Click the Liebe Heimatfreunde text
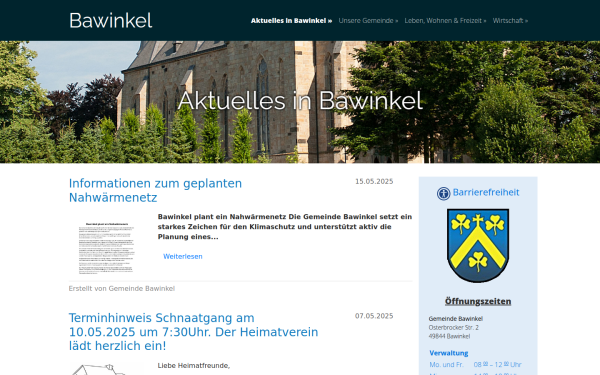 coord(194,366)
